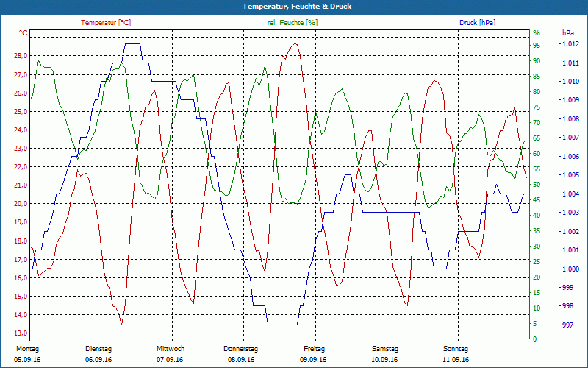Select the 'Dienstag' day label
Image resolution: width=588 pixels, height=368 pixels.
point(98,349)
